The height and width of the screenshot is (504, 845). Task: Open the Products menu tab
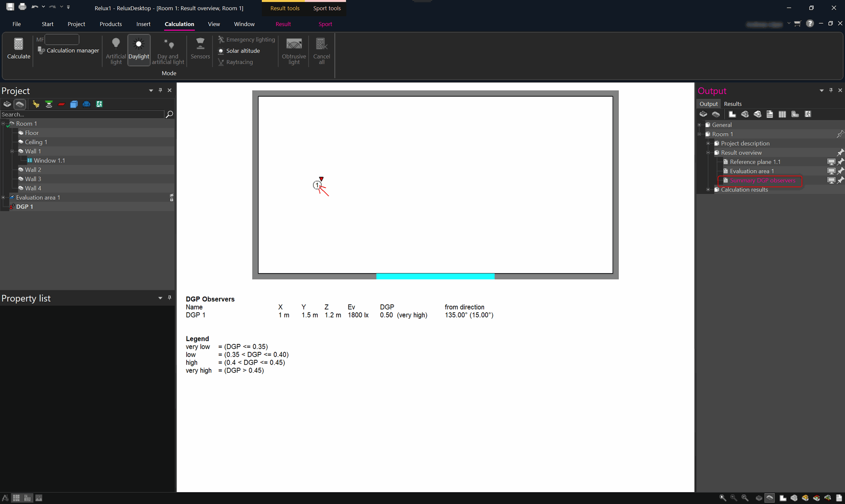[110, 24]
